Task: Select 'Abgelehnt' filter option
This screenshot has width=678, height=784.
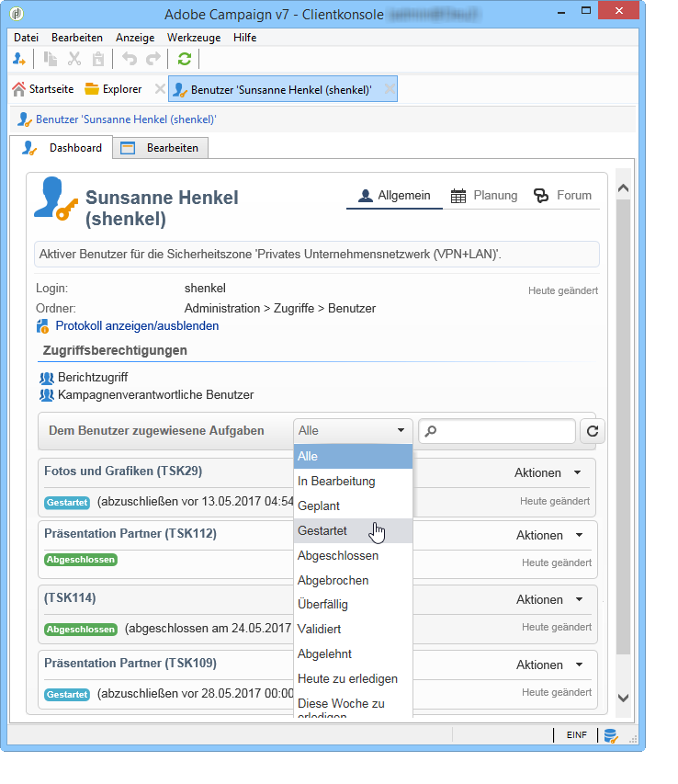Action: [x=353, y=654]
